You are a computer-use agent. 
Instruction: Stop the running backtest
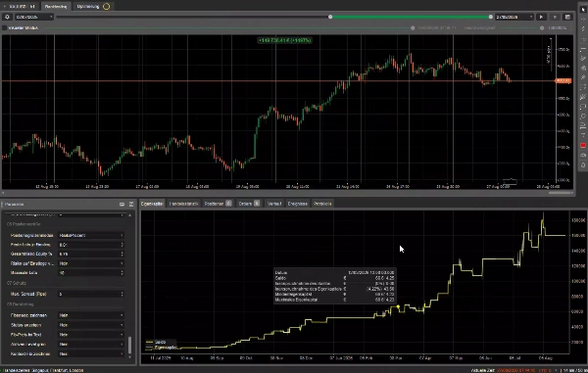pyautogui.click(x=555, y=17)
